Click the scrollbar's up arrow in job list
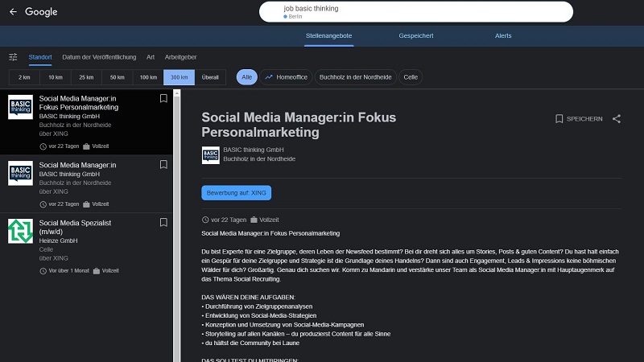This screenshot has height=362, width=644. click(177, 93)
